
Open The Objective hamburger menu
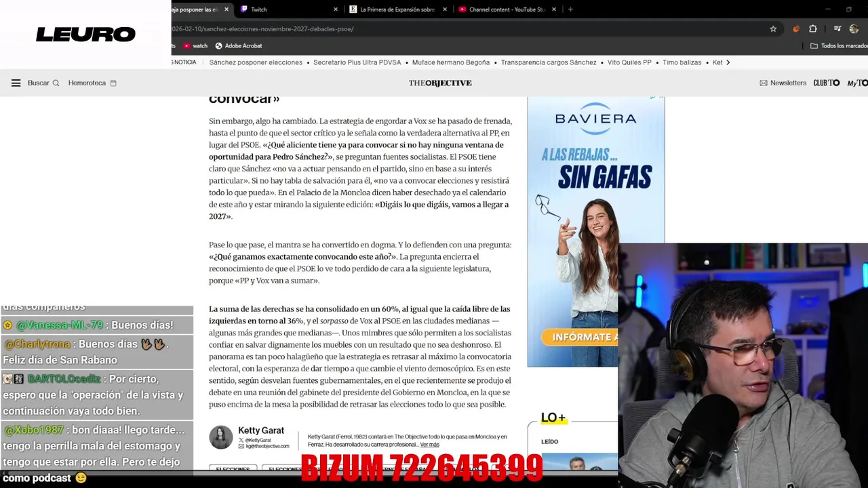coord(16,83)
